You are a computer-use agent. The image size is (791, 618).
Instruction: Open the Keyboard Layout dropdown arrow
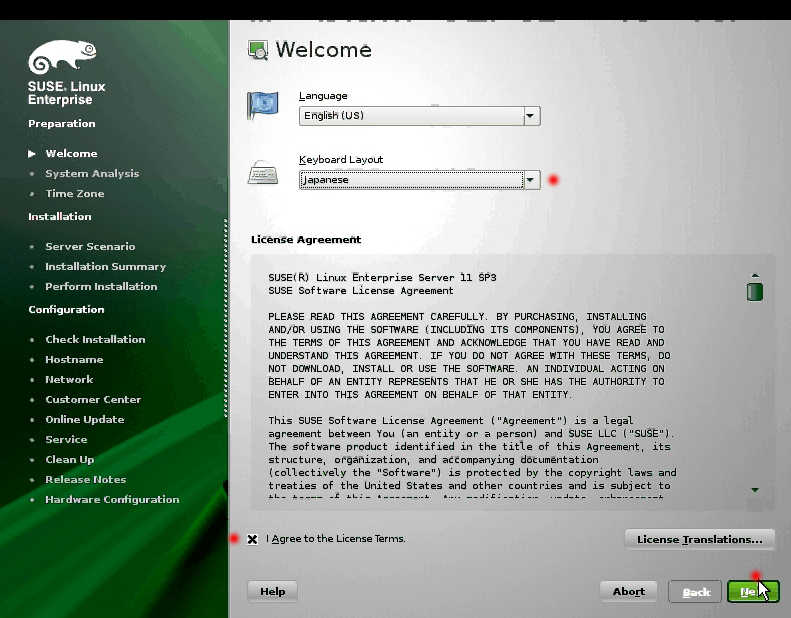click(531, 180)
